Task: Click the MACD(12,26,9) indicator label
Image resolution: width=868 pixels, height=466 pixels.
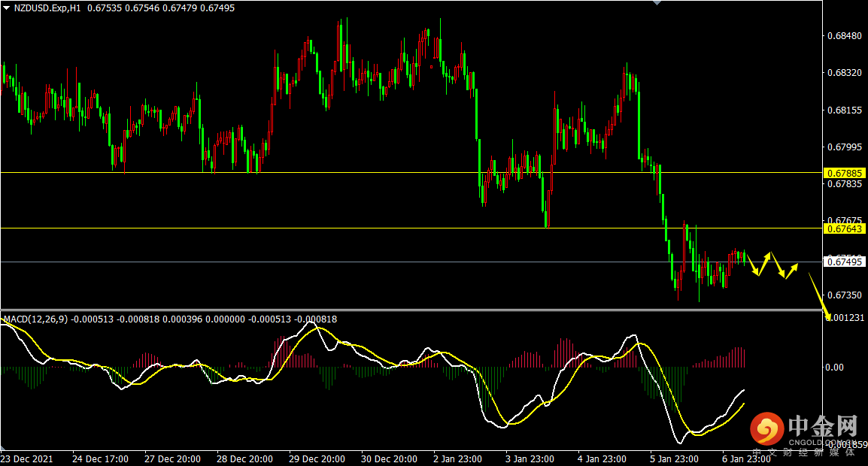Action: tap(35, 319)
